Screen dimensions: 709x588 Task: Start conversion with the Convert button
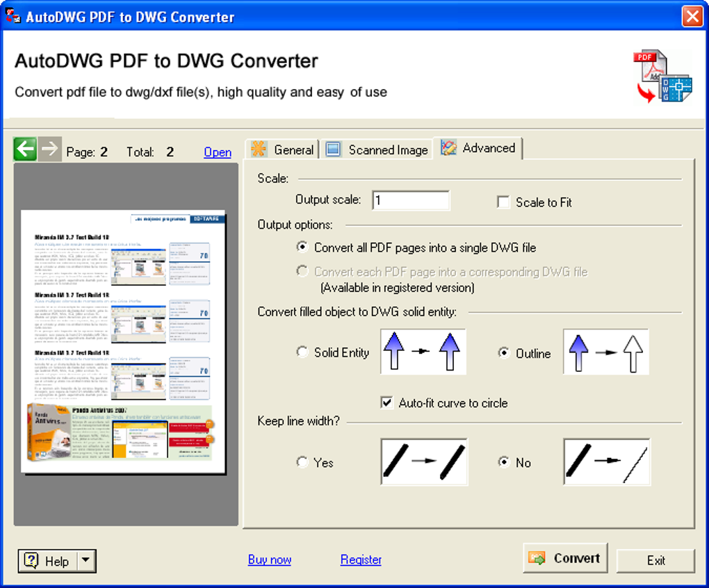tap(565, 558)
